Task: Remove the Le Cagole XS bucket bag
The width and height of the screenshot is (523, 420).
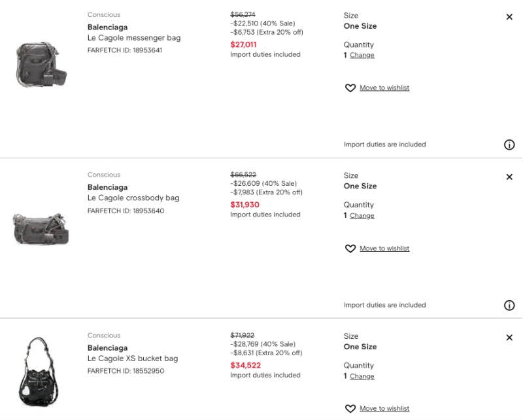Action: [x=509, y=338]
